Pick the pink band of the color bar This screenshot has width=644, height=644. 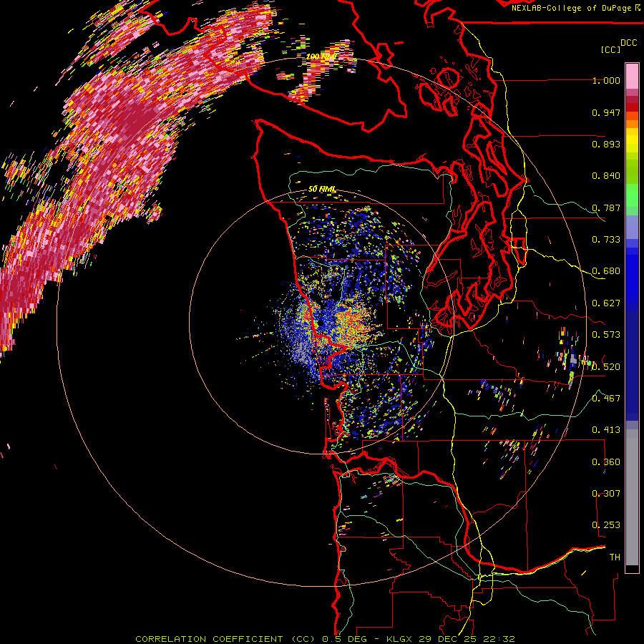point(632,76)
